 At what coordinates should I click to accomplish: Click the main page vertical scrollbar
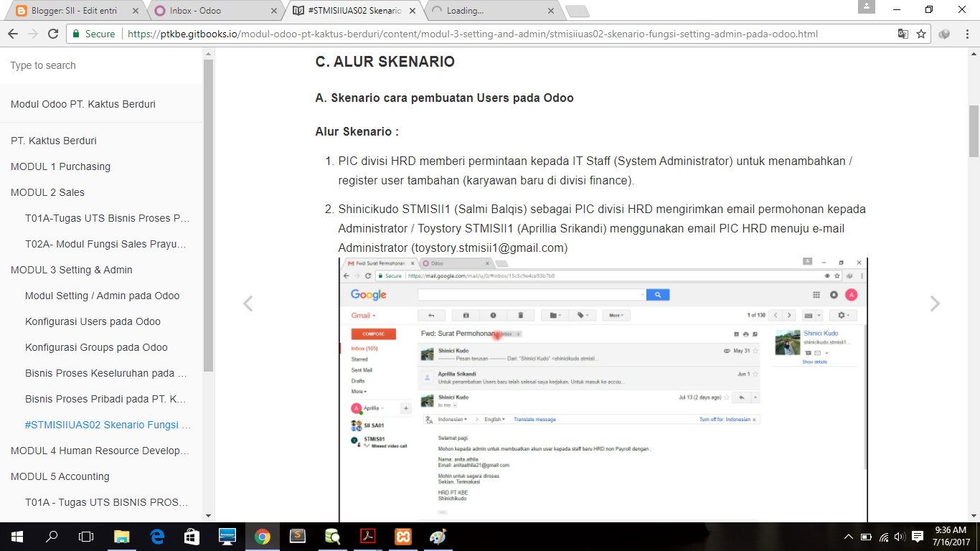point(974,131)
